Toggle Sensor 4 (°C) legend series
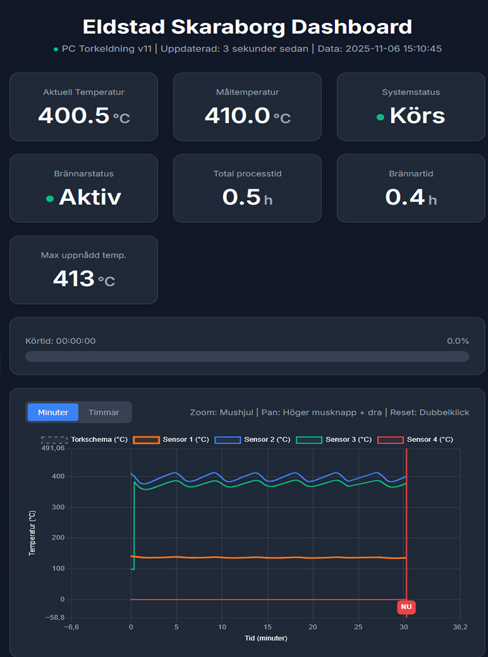The image size is (488, 657). coord(415,440)
